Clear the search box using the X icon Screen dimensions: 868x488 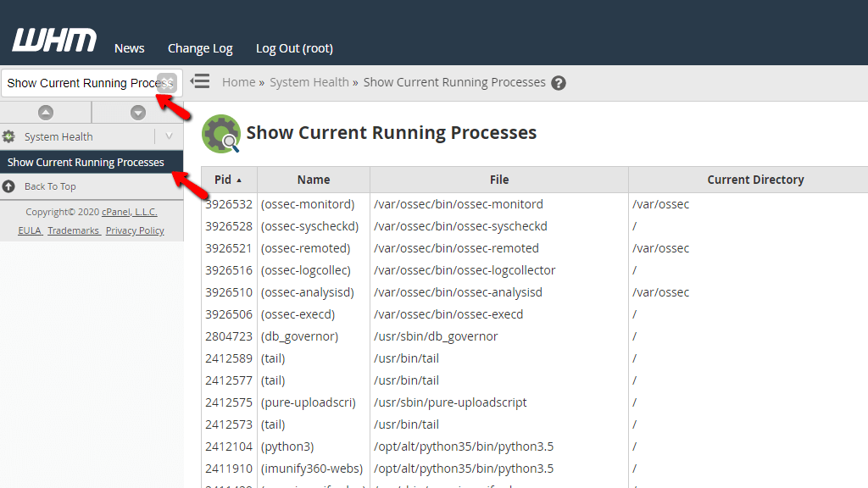pyautogui.click(x=166, y=82)
